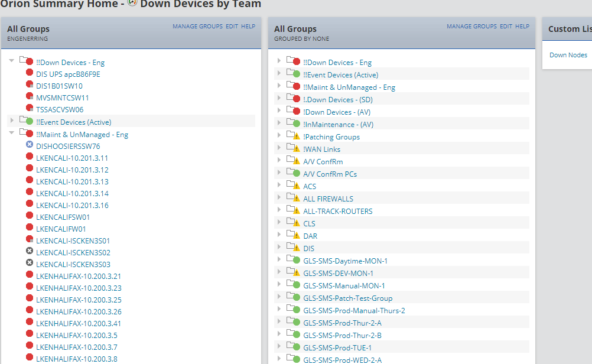The image size is (592, 364).
Task: Expand the !Patching Groups group
Action: pos(279,135)
